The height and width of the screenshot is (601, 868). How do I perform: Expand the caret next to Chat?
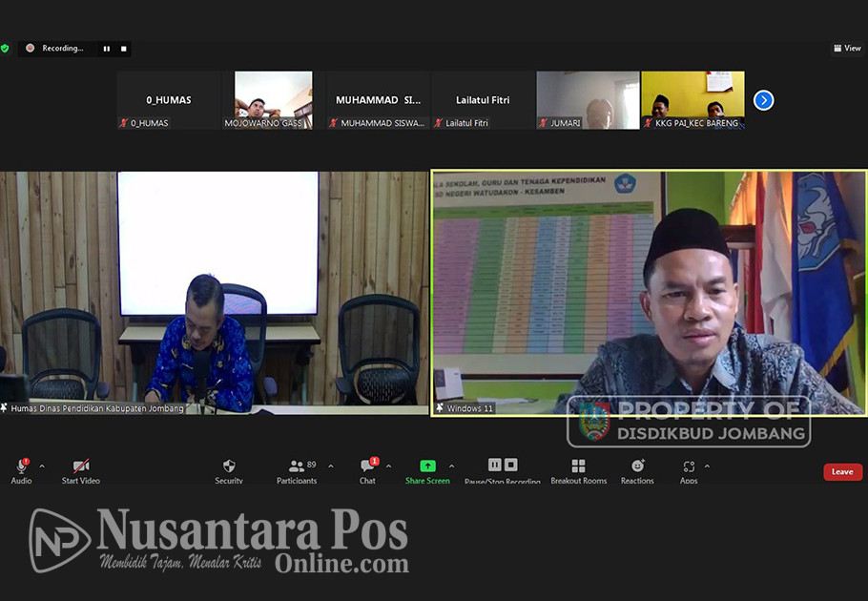coord(388,466)
